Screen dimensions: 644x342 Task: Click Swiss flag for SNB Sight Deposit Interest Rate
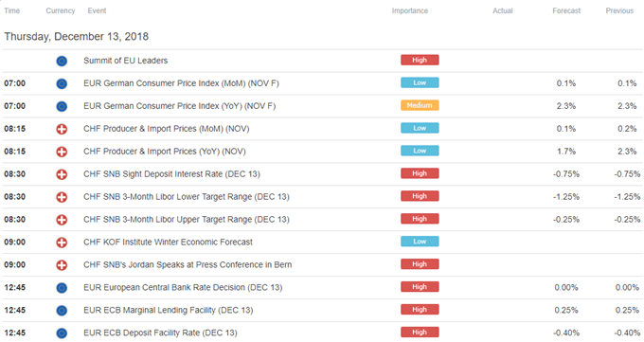pos(62,174)
